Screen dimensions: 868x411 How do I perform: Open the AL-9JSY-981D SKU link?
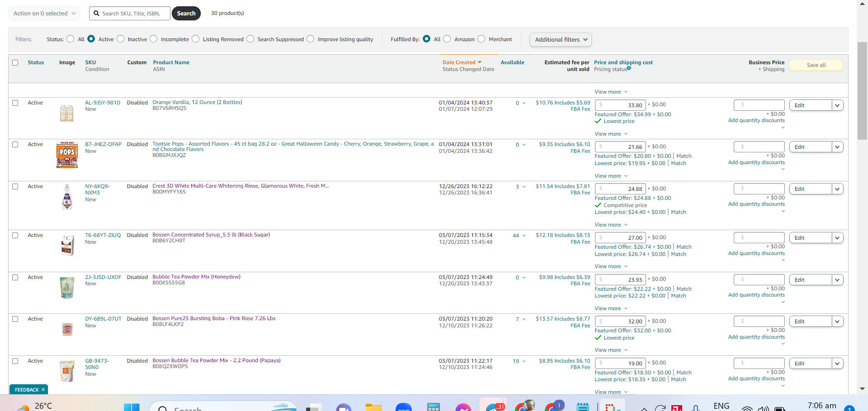click(103, 103)
